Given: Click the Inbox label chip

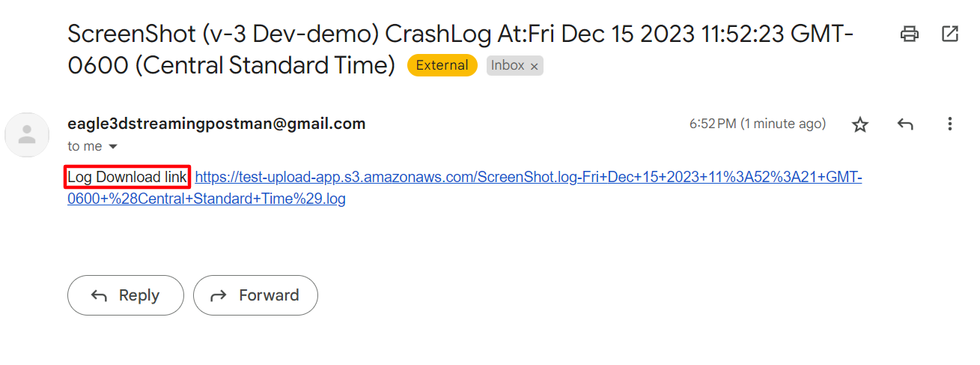Looking at the screenshot, I should (x=508, y=65).
